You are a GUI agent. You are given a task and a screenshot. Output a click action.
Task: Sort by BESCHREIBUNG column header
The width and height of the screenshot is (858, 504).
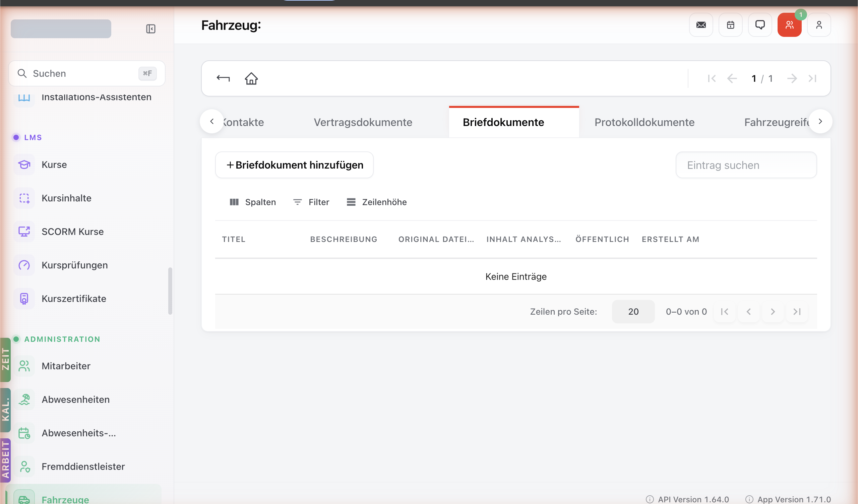pos(344,239)
